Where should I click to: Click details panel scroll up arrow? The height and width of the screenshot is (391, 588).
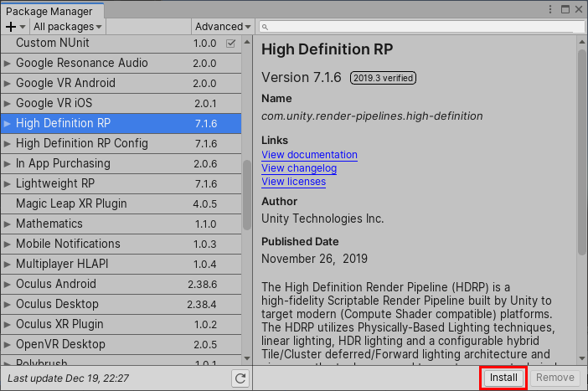click(x=582, y=42)
